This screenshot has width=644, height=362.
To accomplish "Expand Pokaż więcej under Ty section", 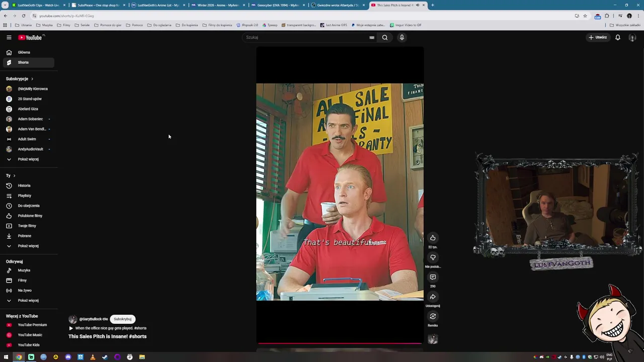I will point(28,246).
